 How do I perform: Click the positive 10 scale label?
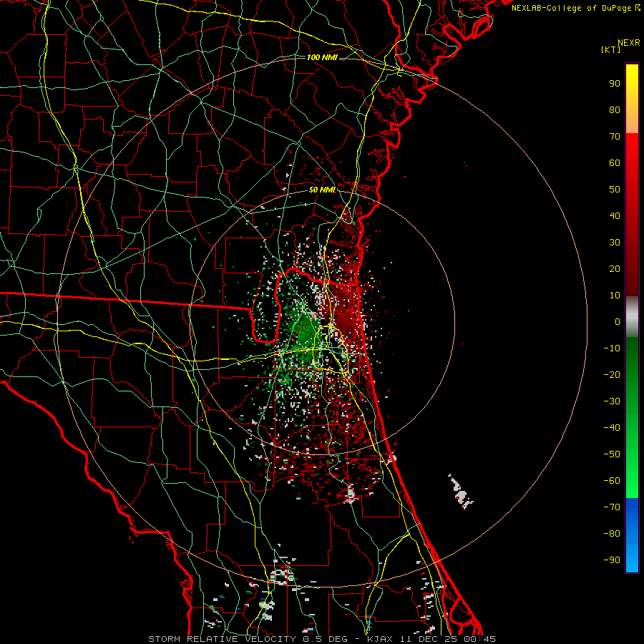pos(615,296)
